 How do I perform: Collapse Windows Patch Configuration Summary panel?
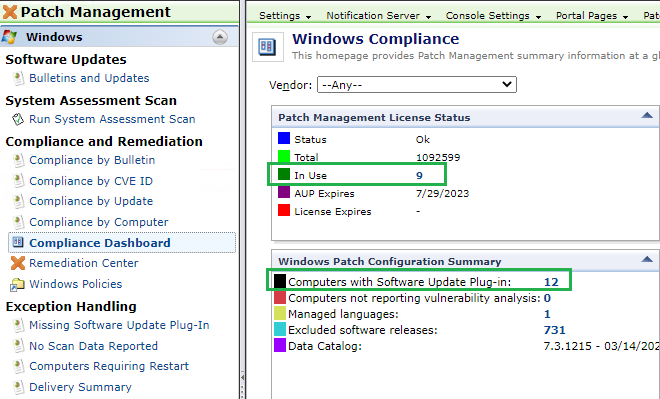pos(647,260)
